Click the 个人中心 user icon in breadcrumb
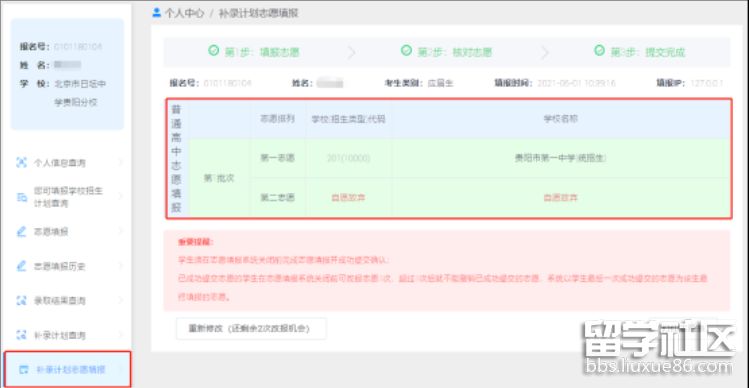This screenshot has height=388, width=749. coord(156,13)
